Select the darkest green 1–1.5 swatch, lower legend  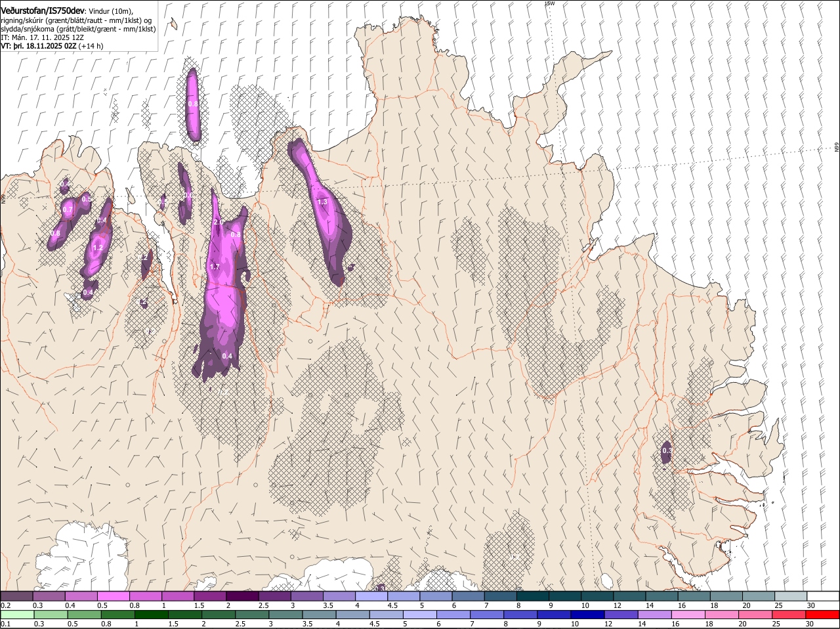151,615
